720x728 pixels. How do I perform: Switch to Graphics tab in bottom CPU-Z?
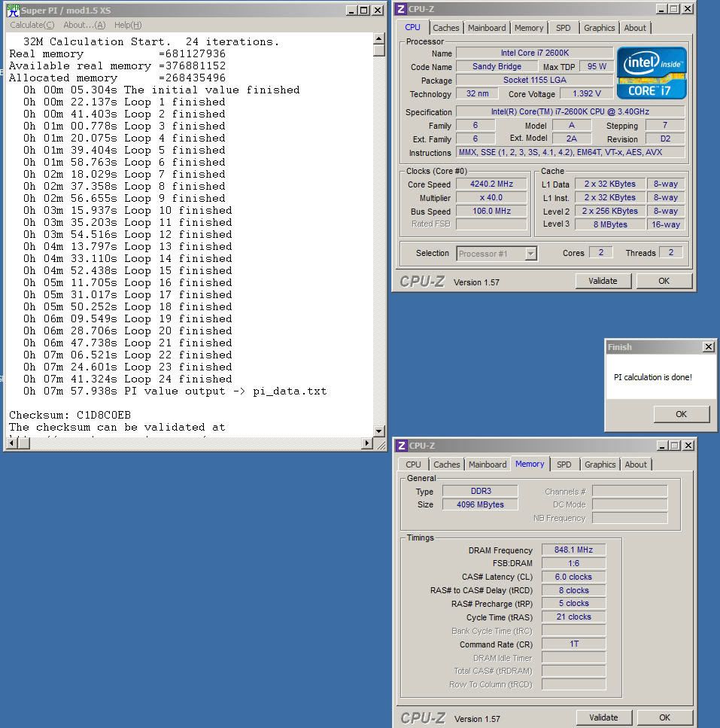[x=600, y=465]
